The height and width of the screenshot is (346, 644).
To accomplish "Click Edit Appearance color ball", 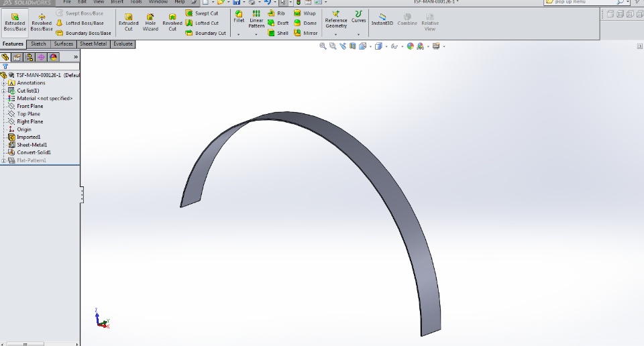I will pyautogui.click(x=410, y=46).
